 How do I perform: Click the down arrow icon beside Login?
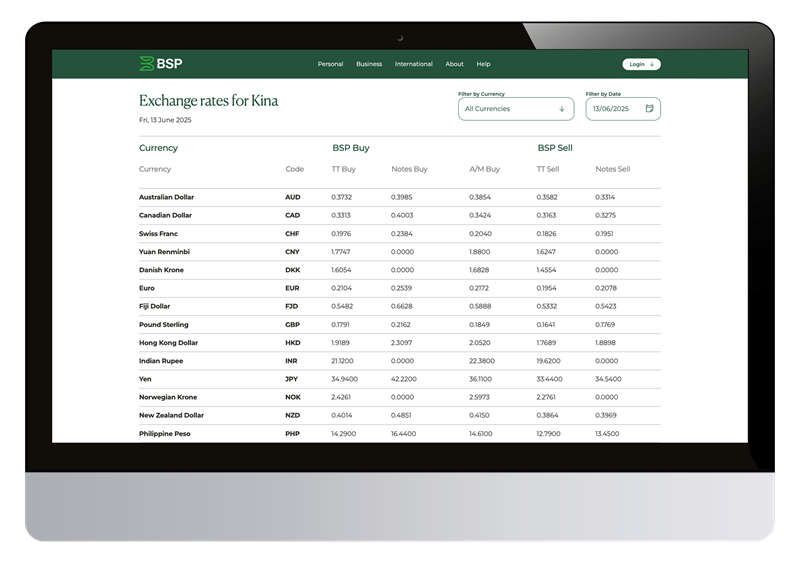click(x=652, y=64)
